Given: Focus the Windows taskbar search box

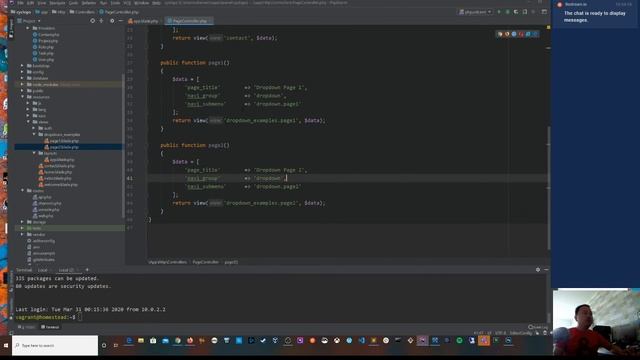Looking at the screenshot, I should point(55,345).
